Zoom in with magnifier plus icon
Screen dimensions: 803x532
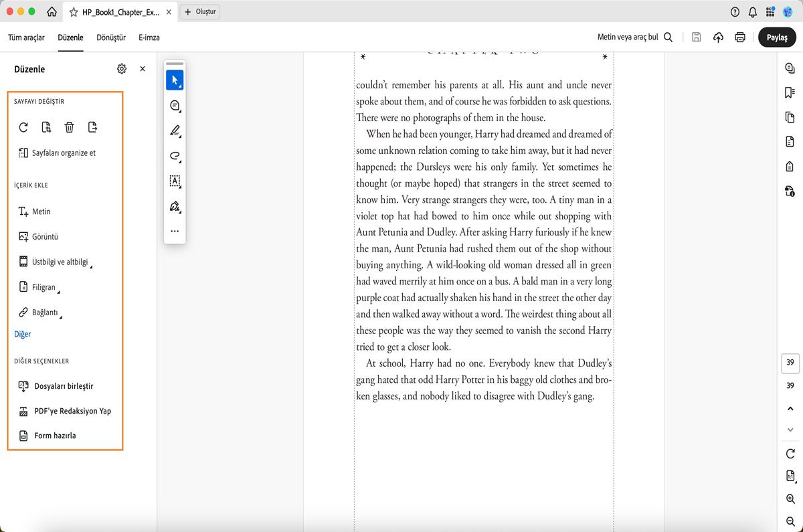[x=790, y=499]
